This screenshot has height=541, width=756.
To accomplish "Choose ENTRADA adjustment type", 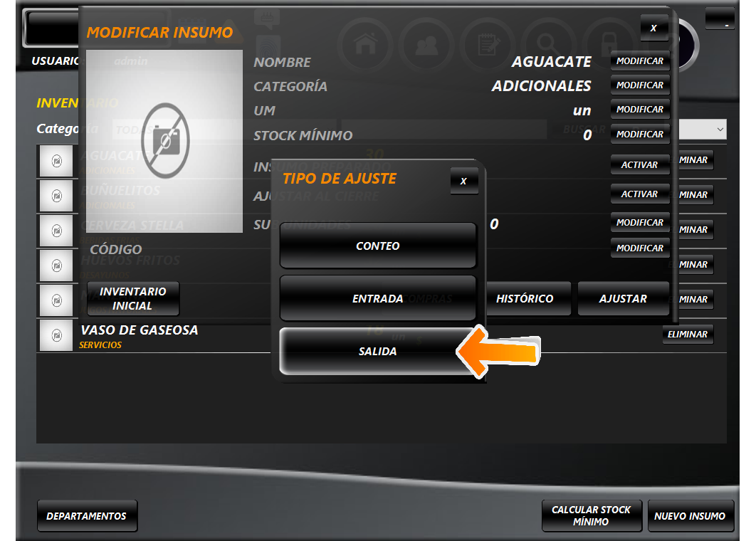I will [x=377, y=299].
